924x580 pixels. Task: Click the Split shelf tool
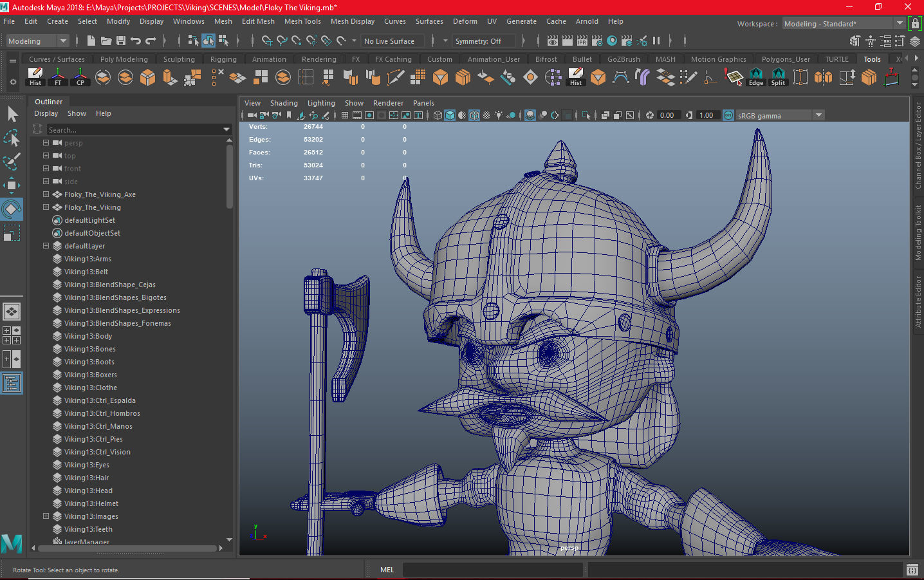pyautogui.click(x=779, y=77)
